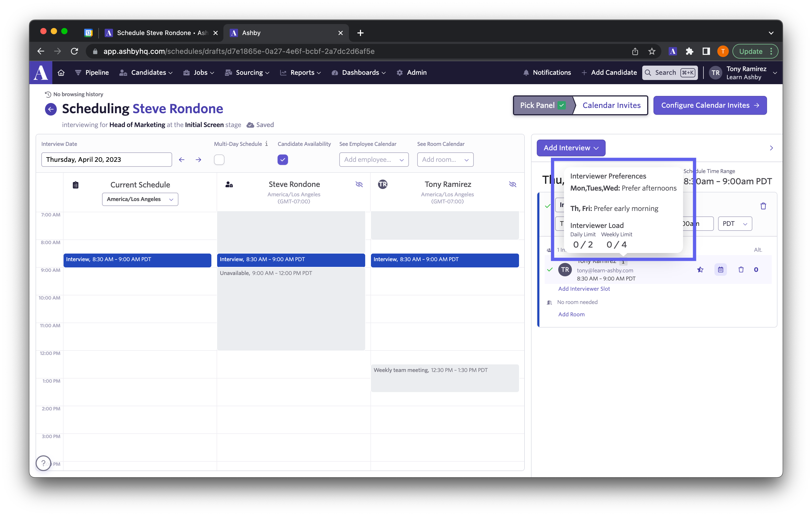Go to the home icon
812x516 pixels.
coord(61,72)
